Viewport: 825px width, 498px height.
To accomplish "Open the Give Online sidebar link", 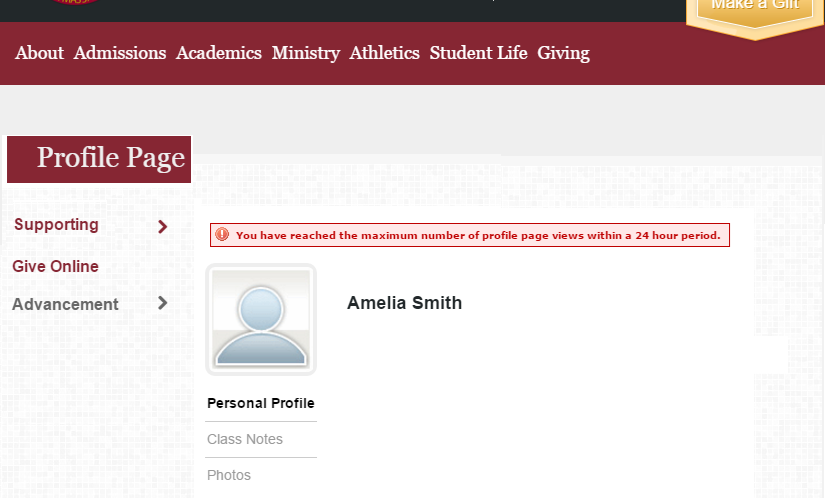I will pyautogui.click(x=55, y=266).
